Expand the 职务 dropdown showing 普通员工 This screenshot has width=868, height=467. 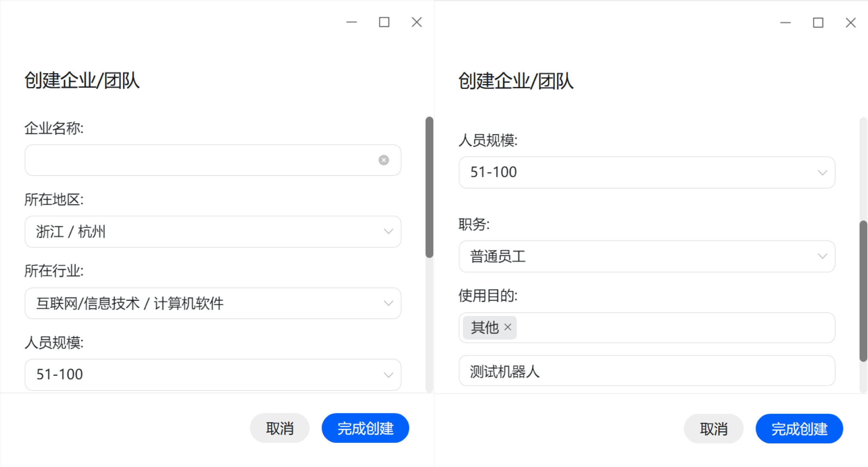[647, 256]
